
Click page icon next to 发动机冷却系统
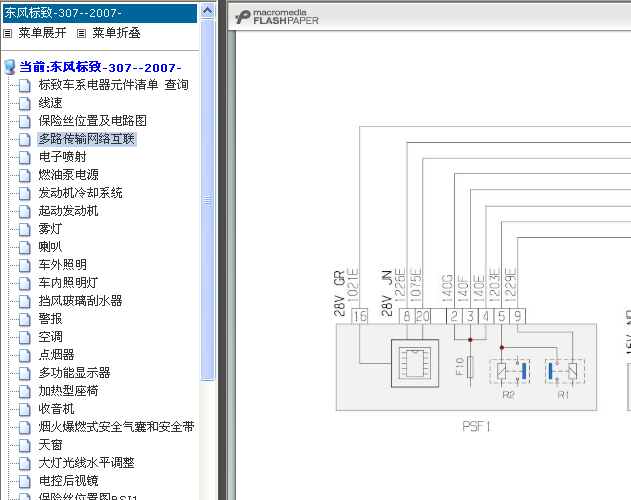click(25, 193)
